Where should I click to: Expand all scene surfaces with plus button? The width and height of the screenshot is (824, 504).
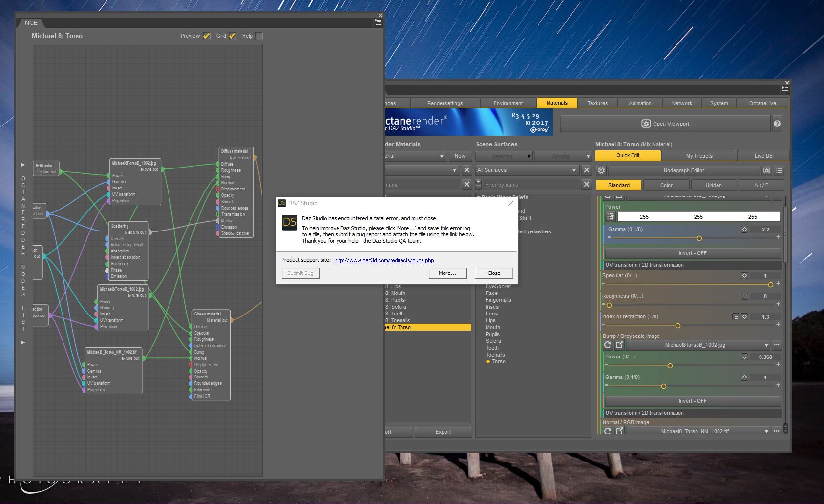(x=478, y=182)
